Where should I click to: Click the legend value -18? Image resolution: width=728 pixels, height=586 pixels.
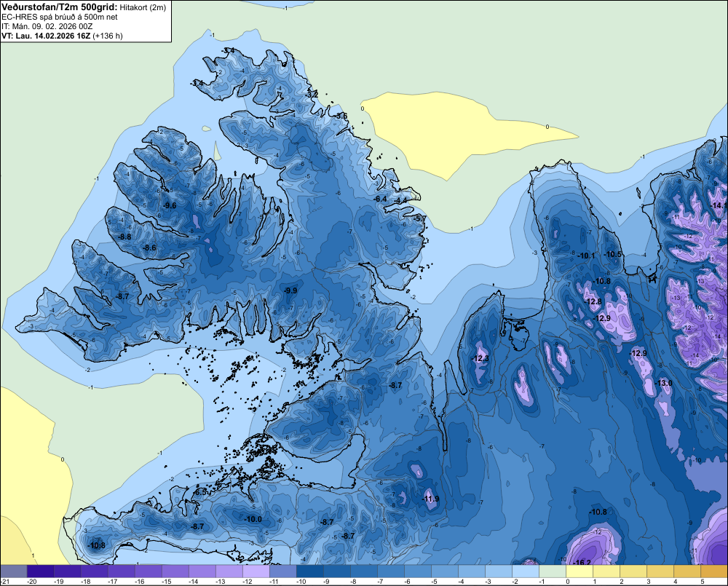pos(85,582)
